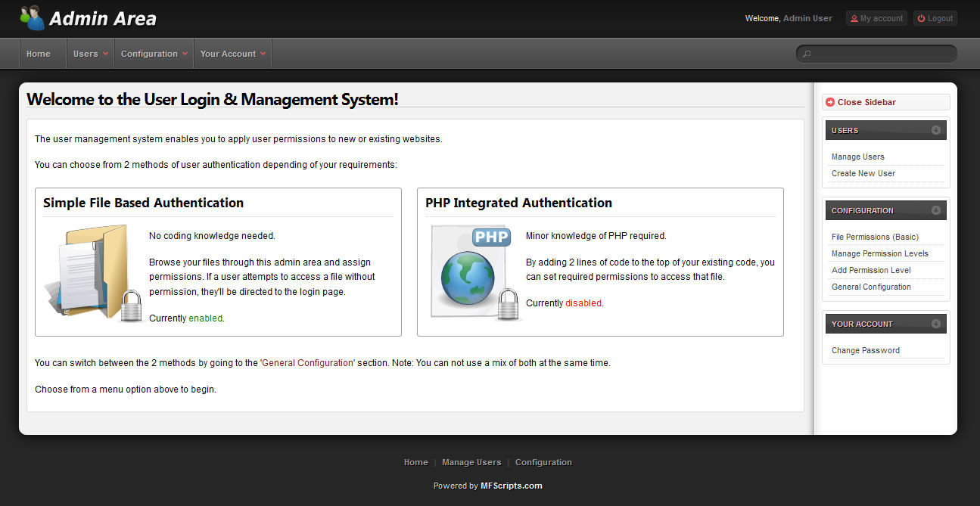This screenshot has width=980, height=506.
Task: Open Change Password sidebar link
Action: (x=865, y=350)
